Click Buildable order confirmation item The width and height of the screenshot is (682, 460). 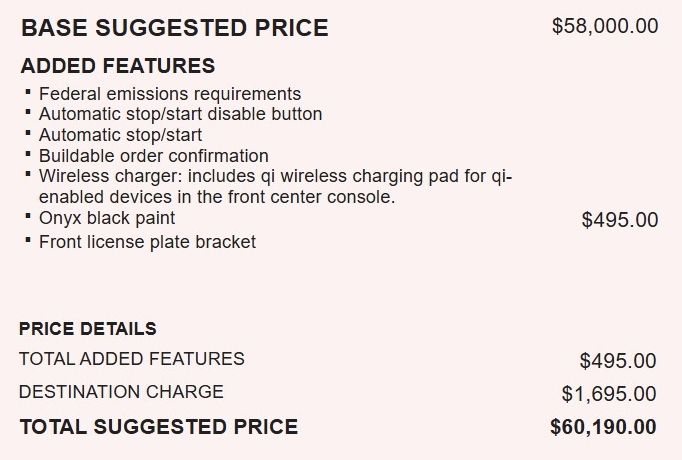[x=154, y=156]
